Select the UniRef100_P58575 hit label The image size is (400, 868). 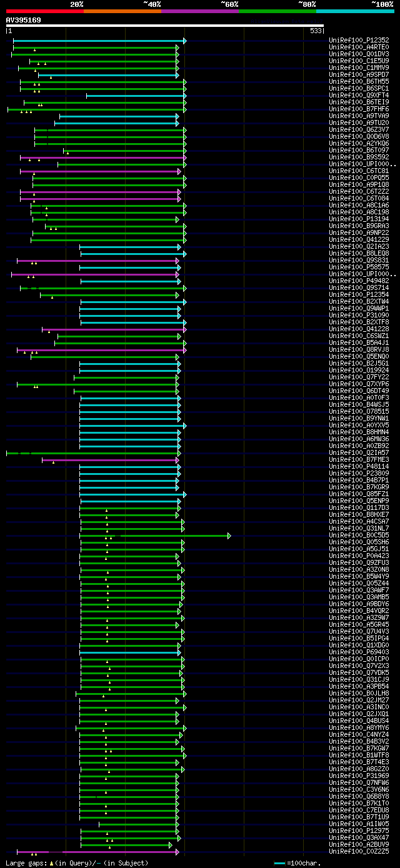359,267
